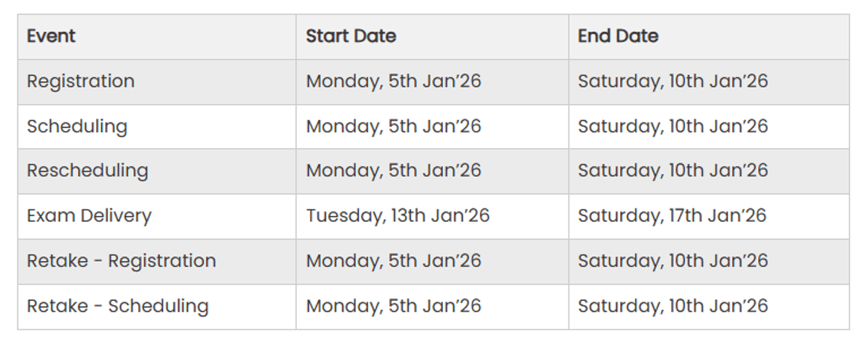The width and height of the screenshot is (868, 339).
Task: Click the start date in the Rescheduling row
Action: (393, 171)
